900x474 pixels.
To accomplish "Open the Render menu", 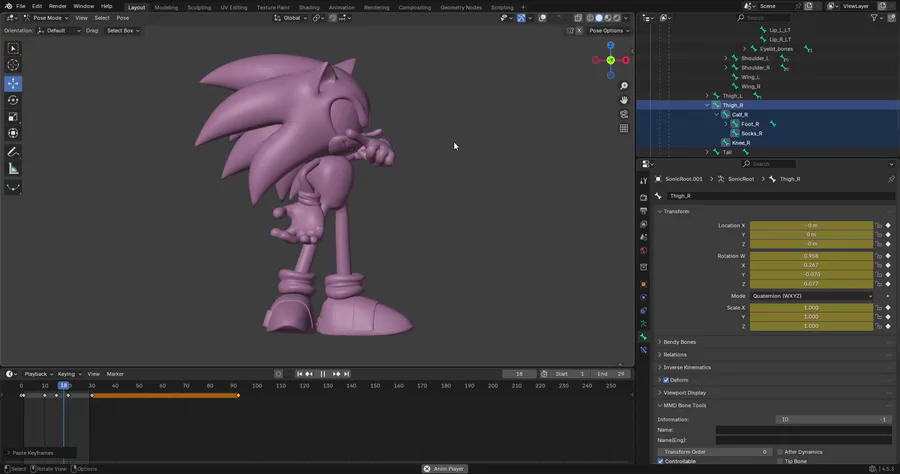I will [57, 6].
